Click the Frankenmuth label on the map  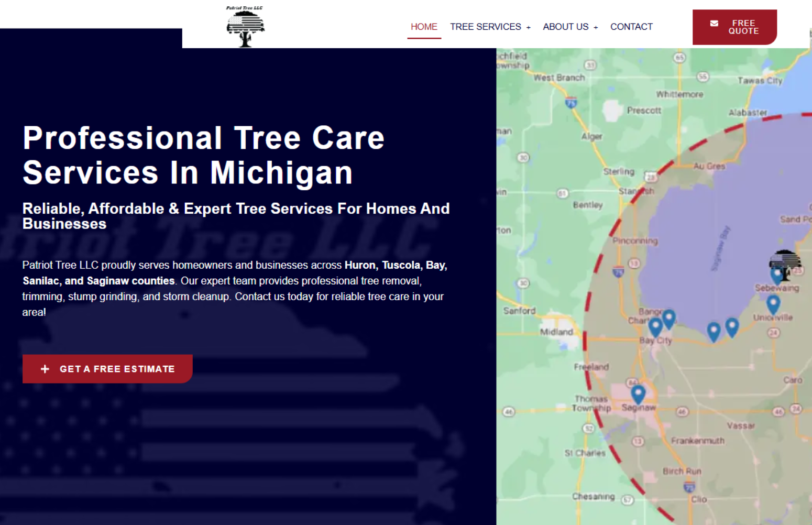click(x=697, y=441)
